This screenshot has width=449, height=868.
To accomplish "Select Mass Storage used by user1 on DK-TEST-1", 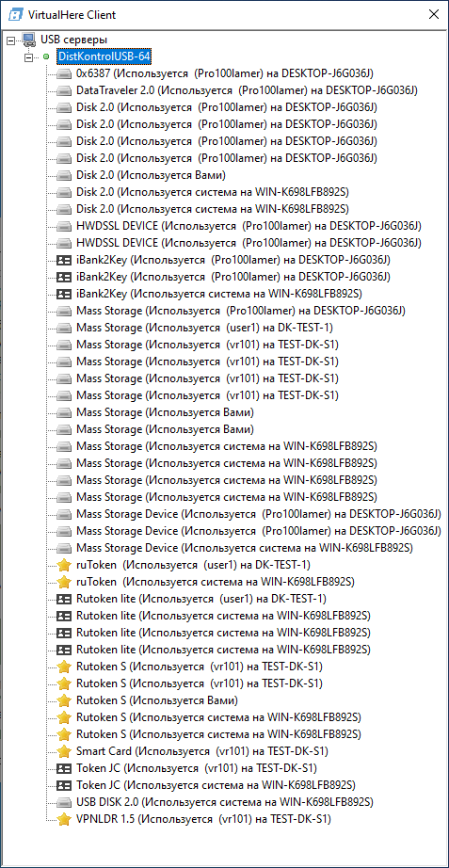I will tap(204, 328).
